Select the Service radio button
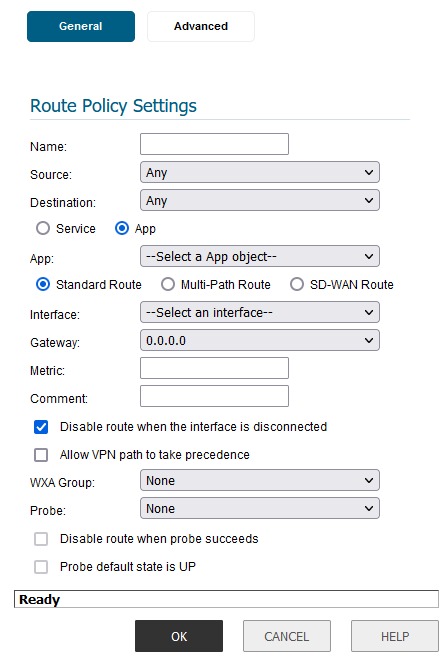447x662 pixels. 43,228
